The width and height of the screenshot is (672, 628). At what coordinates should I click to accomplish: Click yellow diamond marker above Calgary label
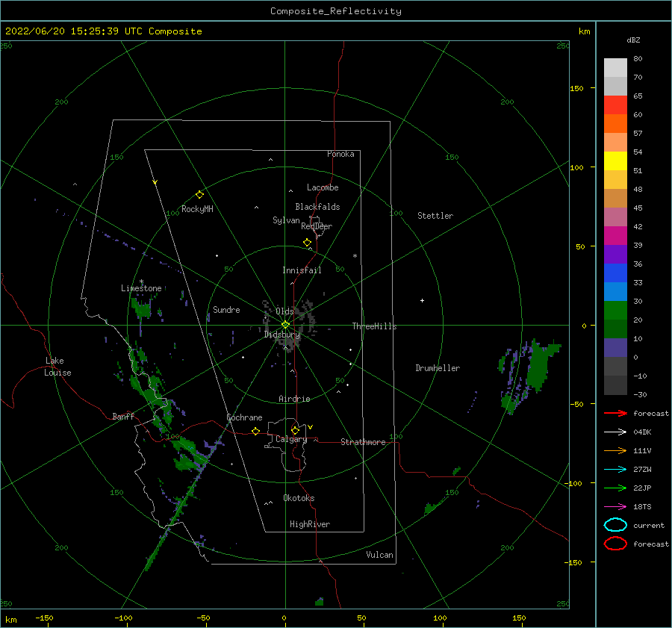coord(295,430)
